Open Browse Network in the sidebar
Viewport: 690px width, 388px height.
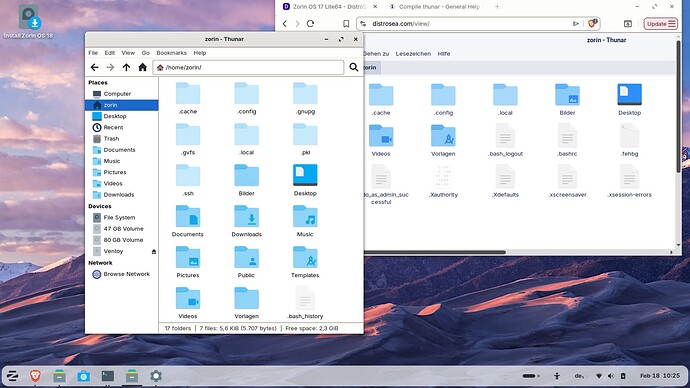[x=121, y=274]
